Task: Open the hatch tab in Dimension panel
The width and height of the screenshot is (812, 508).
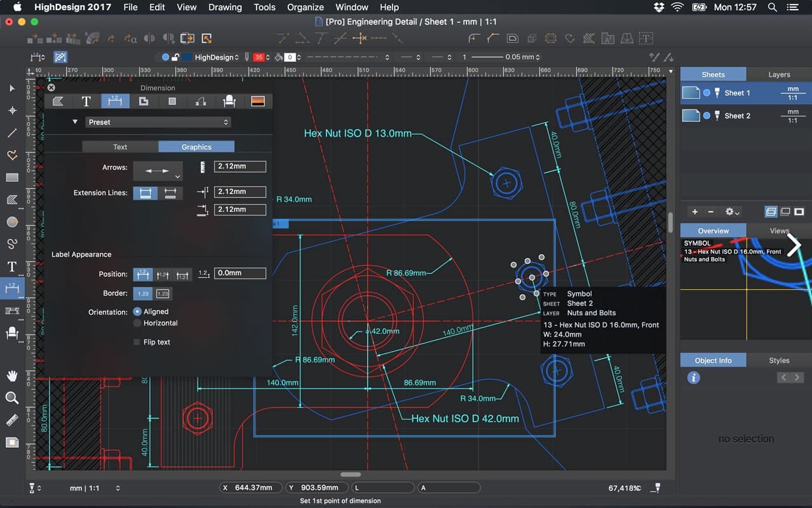Action: point(58,101)
